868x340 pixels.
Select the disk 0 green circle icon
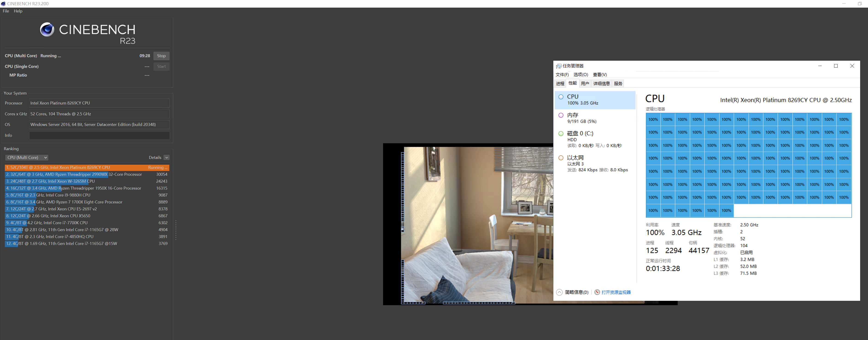pyautogui.click(x=561, y=134)
